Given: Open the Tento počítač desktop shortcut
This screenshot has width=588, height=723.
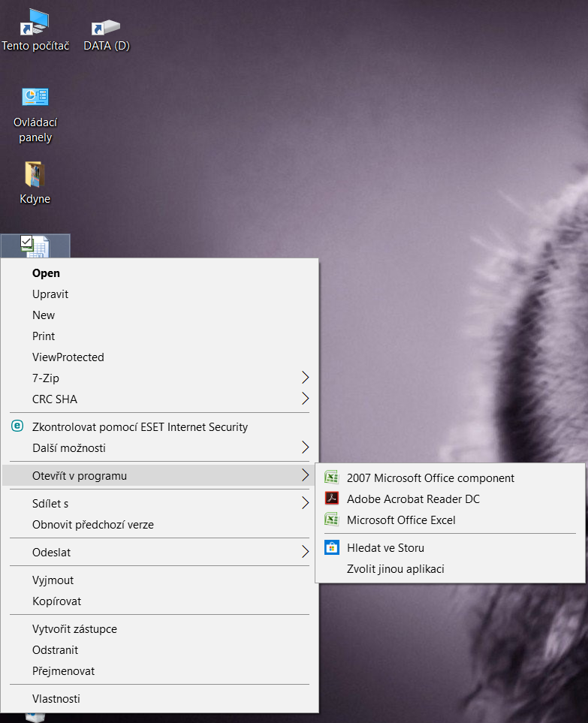Looking at the screenshot, I should click(x=35, y=31).
